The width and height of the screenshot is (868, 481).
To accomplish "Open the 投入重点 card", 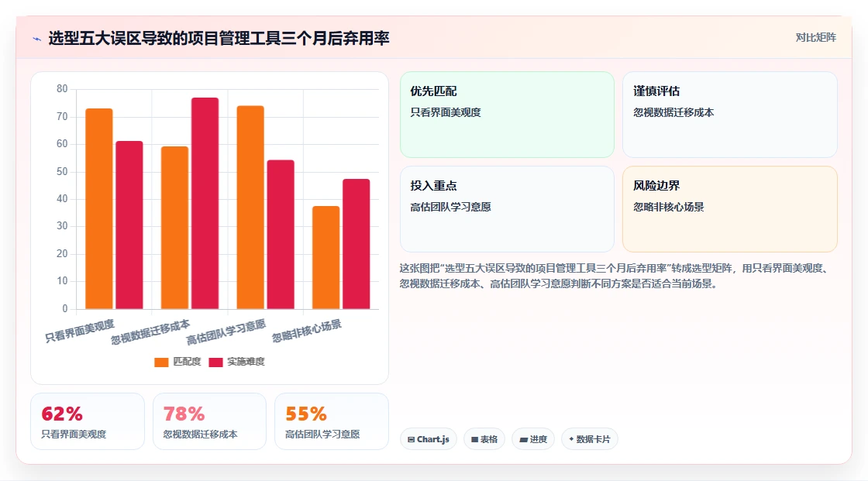I will pos(507,209).
